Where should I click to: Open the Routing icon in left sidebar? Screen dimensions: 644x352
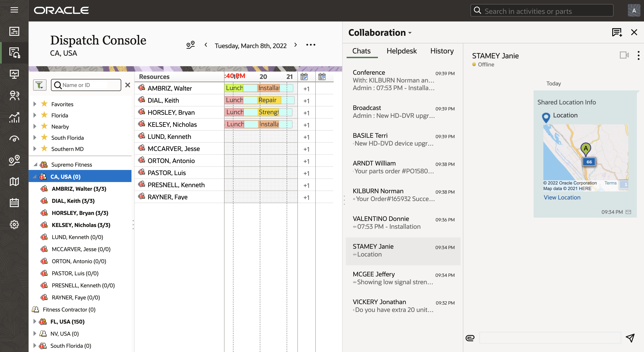(14, 160)
